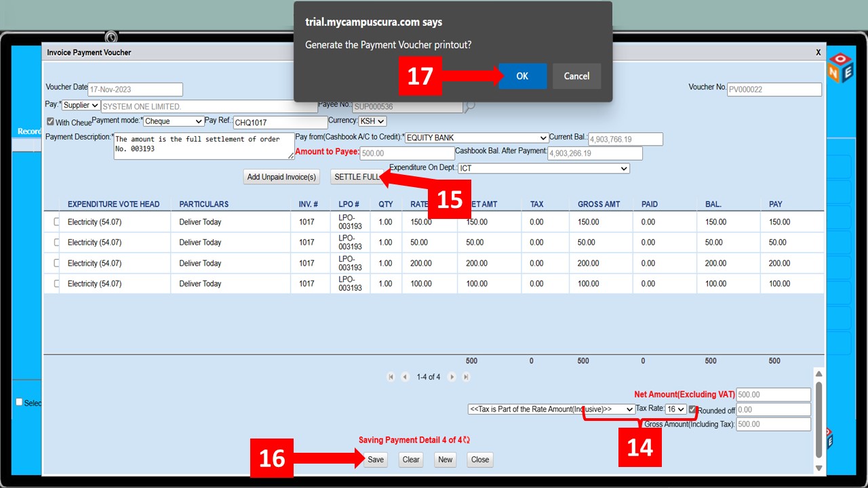Tick checkbox for the 150.00 Electricity row
Viewport: 868px width, 488px height.
tap(56, 222)
